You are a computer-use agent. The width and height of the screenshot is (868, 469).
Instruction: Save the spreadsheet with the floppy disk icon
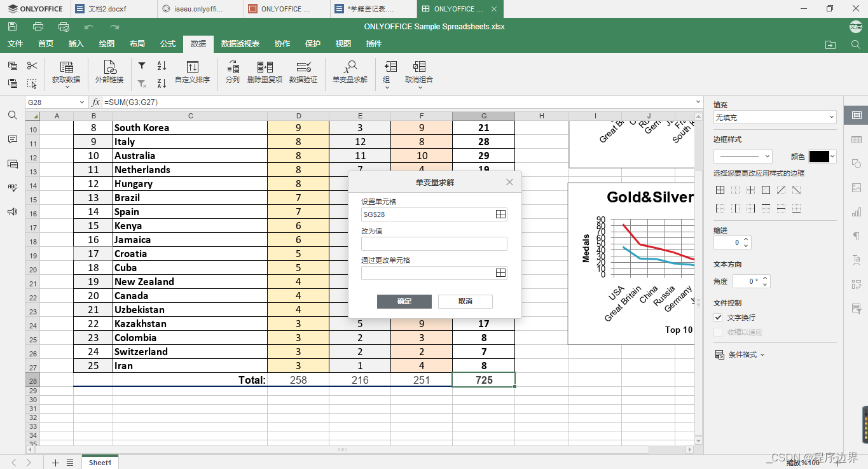pos(13,27)
